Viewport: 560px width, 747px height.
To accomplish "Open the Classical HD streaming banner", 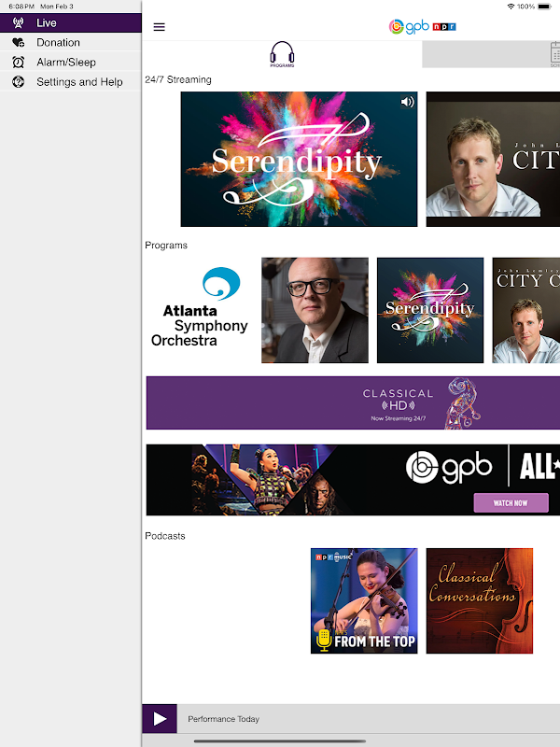I will [353, 402].
